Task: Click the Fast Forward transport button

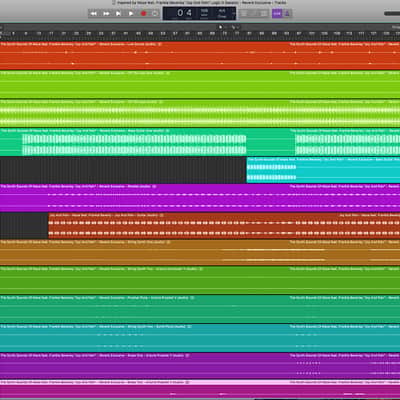Action: click(x=106, y=14)
